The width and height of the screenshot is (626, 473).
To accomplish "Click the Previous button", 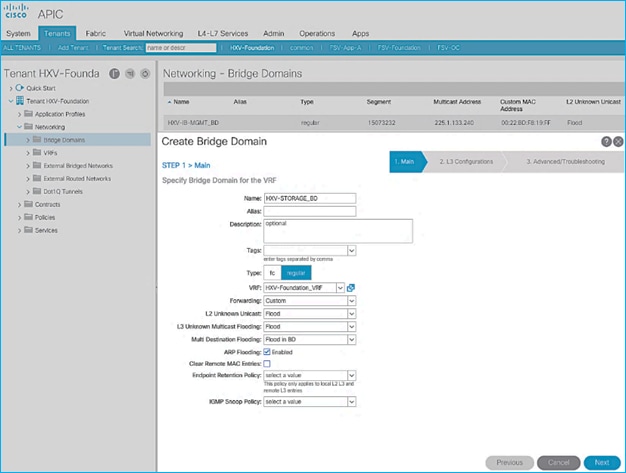I will point(509,463).
